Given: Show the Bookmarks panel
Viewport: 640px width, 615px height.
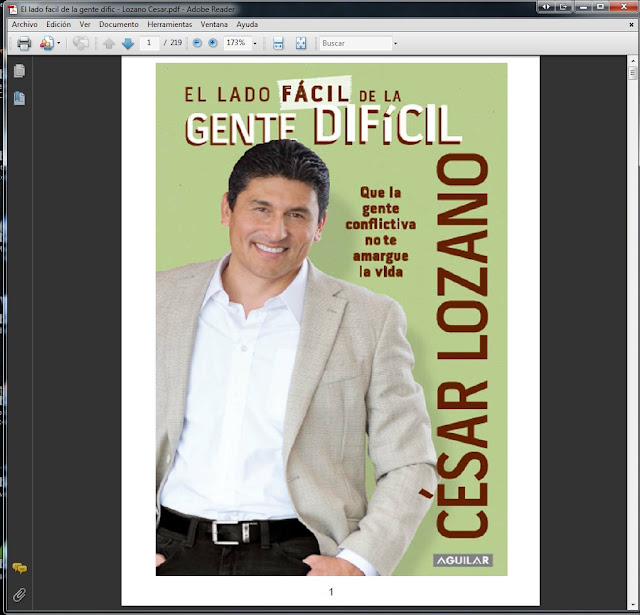Looking at the screenshot, I should pos(19,98).
